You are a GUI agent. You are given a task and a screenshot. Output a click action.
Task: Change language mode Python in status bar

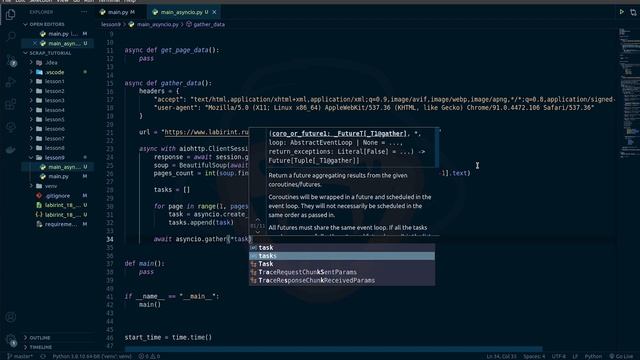point(593,356)
